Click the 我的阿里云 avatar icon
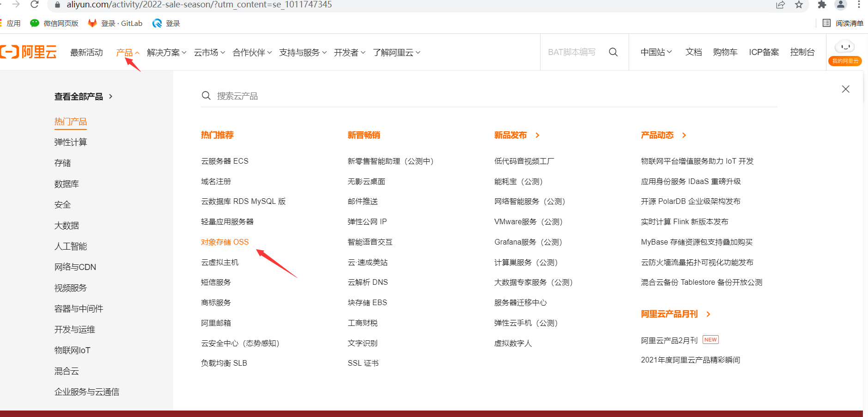The height and width of the screenshot is (417, 868). 845,53
